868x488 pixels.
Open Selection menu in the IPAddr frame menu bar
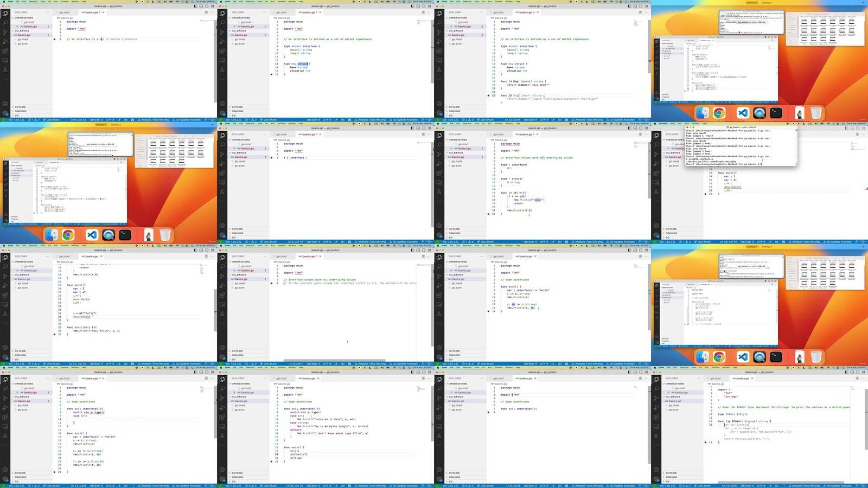click(684, 367)
